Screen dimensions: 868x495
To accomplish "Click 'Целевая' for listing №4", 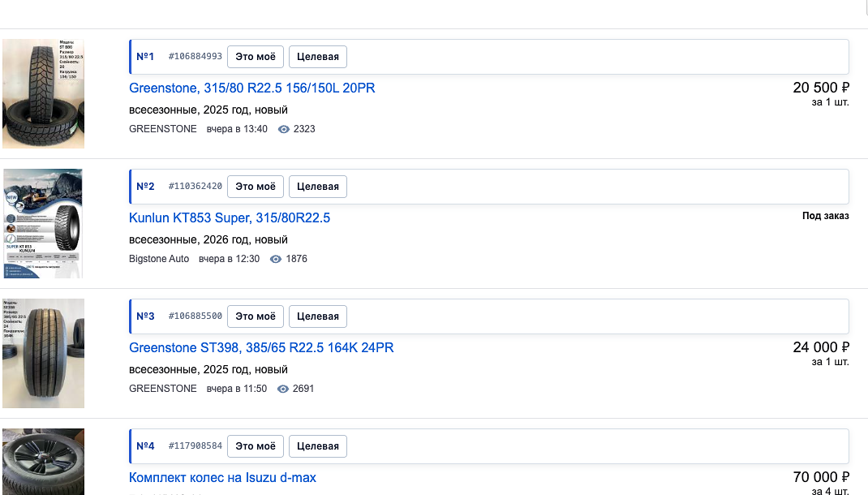I will pos(318,446).
